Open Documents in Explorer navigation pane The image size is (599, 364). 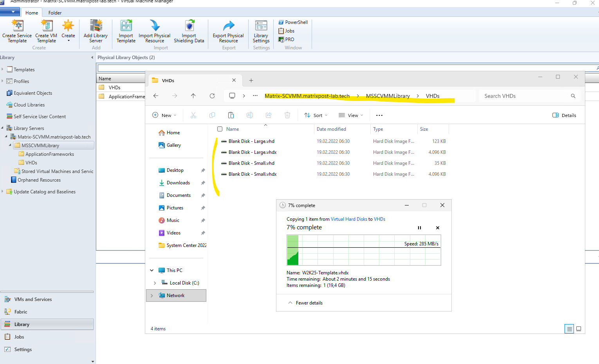pos(175,195)
